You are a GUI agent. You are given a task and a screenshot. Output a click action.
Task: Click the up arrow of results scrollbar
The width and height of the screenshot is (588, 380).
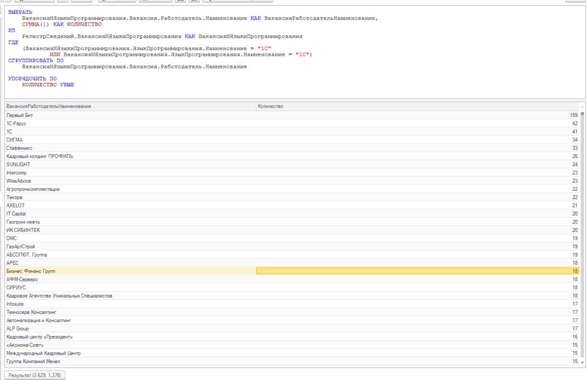click(x=582, y=106)
